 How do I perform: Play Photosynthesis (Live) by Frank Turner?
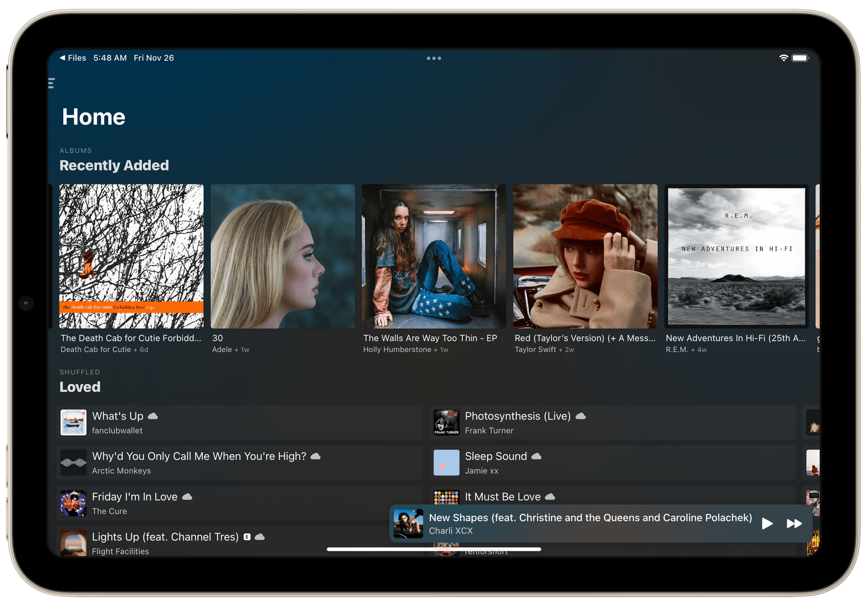[612, 423]
